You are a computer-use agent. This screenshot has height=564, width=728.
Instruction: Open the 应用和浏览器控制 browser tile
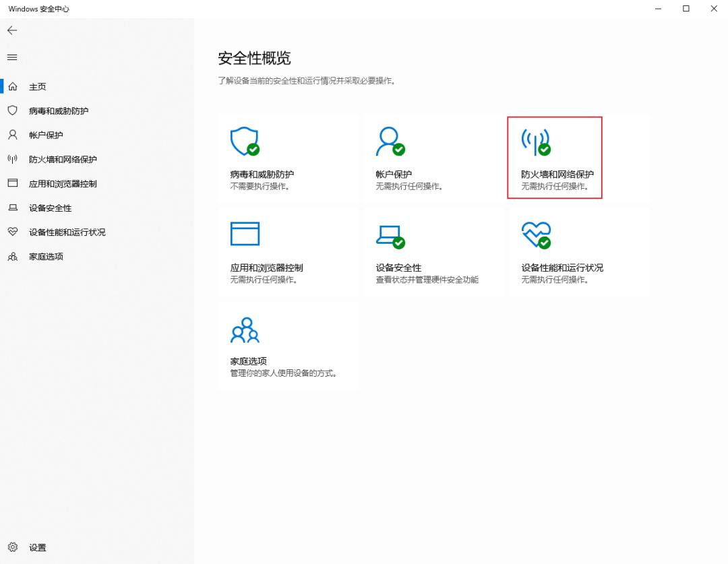[x=289, y=251]
